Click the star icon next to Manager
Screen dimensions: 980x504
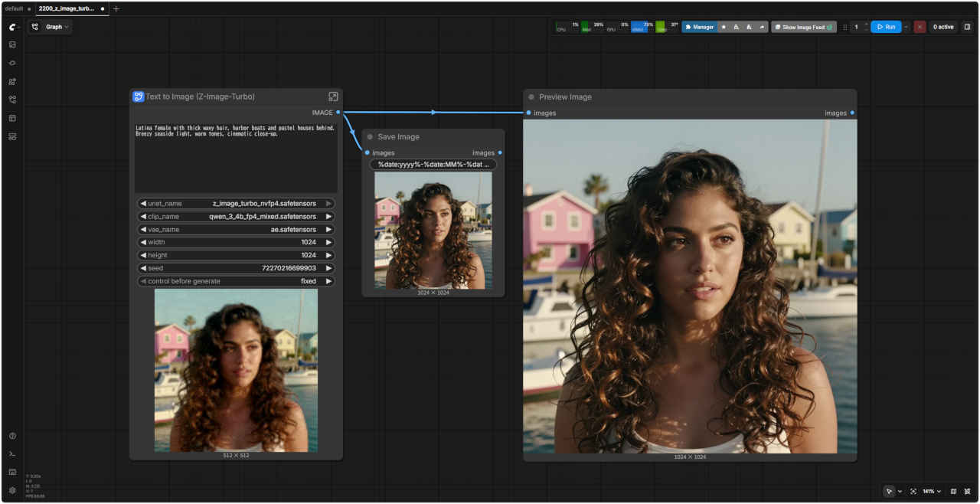(724, 27)
